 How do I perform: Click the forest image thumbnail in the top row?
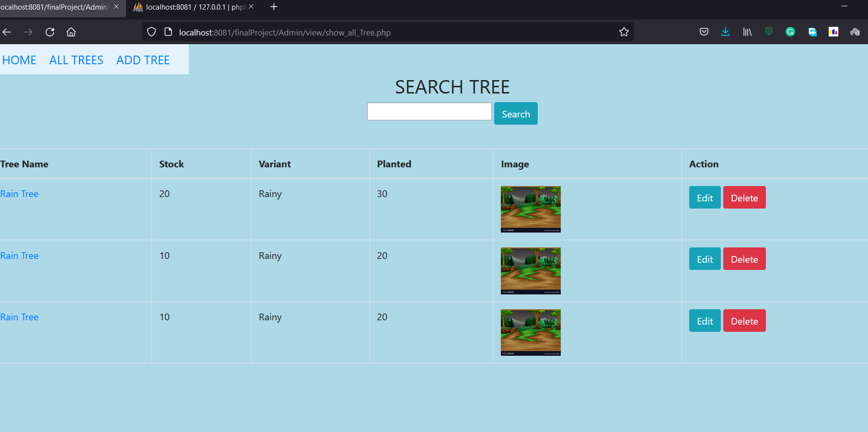point(530,209)
